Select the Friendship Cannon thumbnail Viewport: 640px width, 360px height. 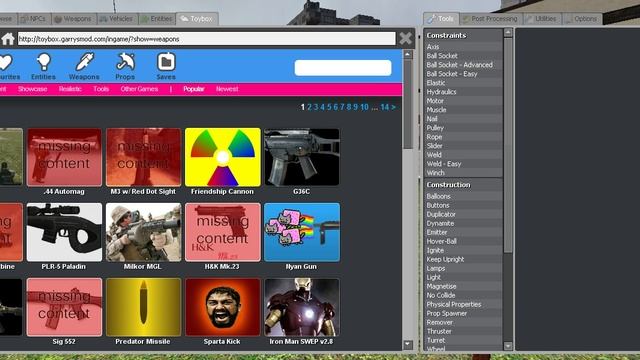pyautogui.click(x=222, y=157)
